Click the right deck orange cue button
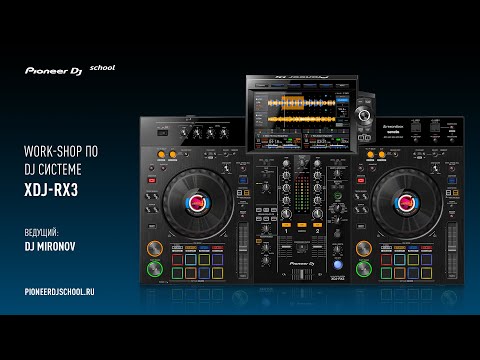Viewport: 480px width, 360px height. pos(364,249)
